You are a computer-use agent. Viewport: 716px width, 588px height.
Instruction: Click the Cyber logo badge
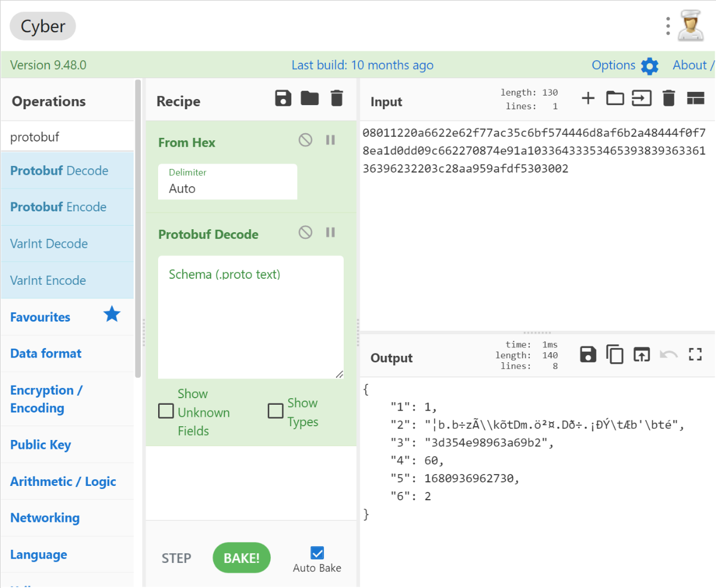43,27
